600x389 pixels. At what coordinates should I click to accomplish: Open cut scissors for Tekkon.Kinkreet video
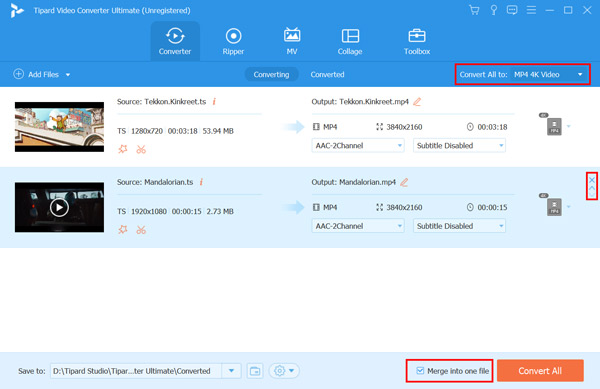pyautogui.click(x=141, y=149)
